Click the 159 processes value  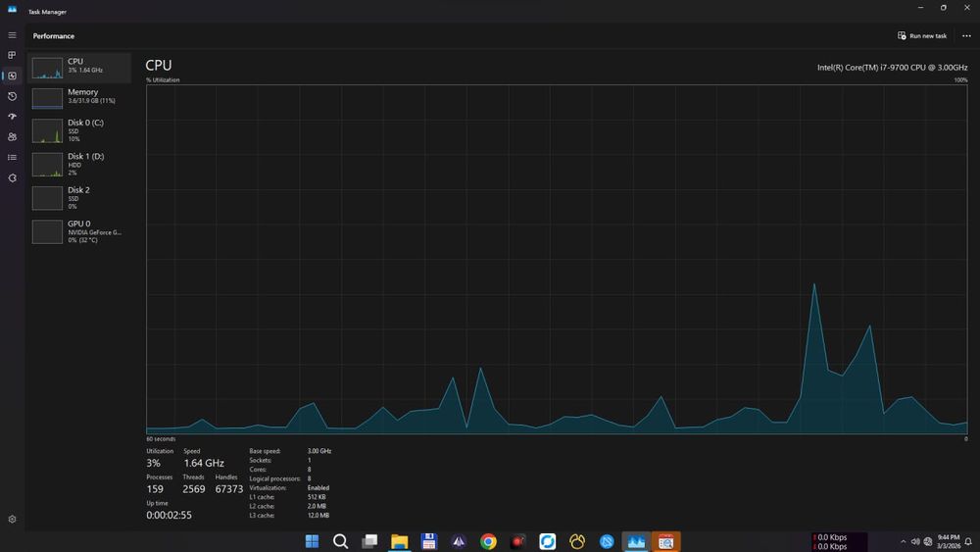click(155, 489)
